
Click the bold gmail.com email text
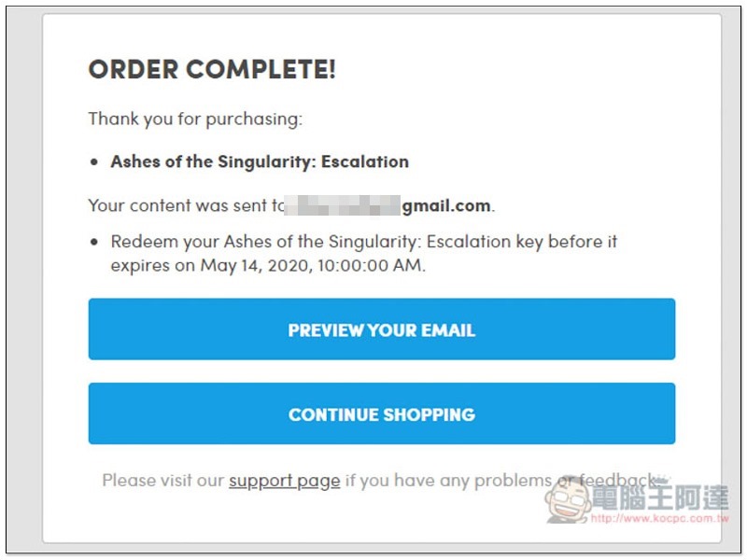[x=446, y=205]
